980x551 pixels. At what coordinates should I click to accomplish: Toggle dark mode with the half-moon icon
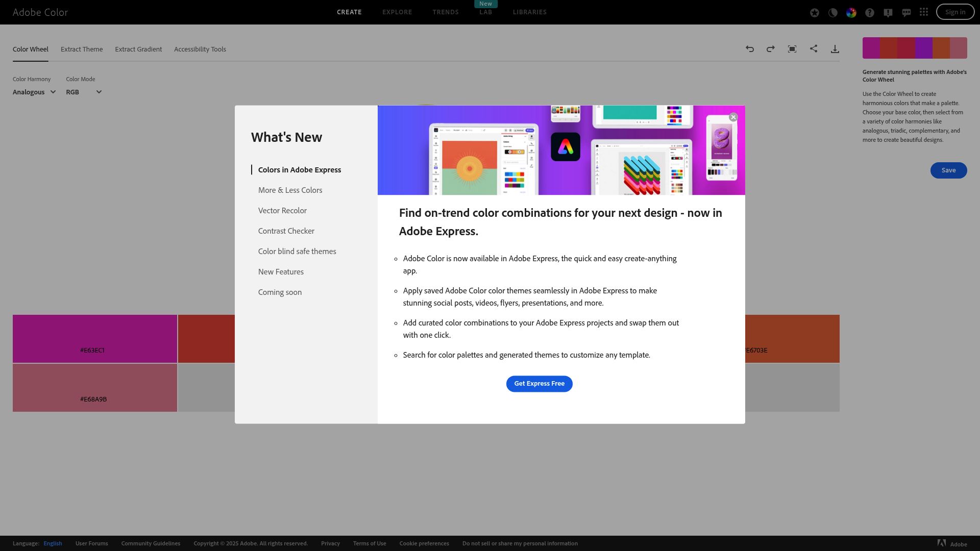coord(833,12)
